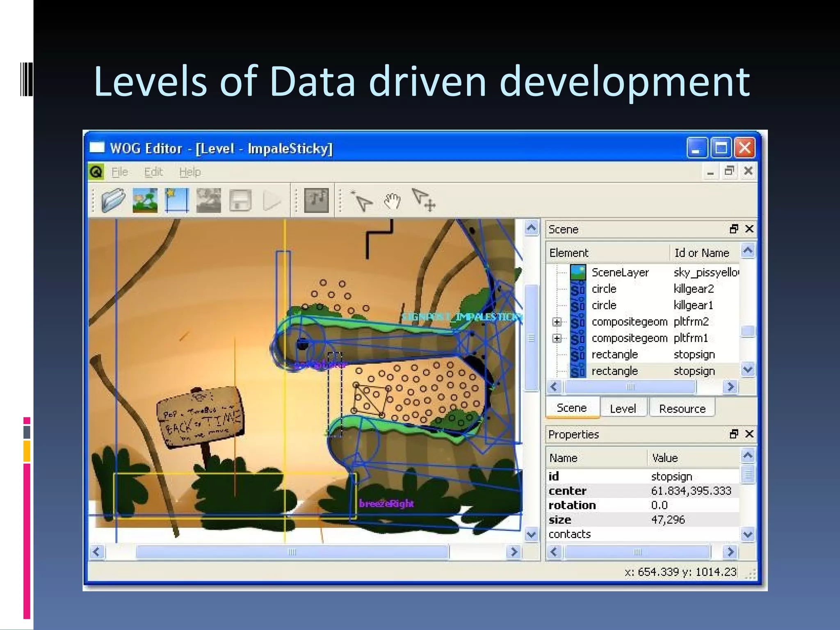Viewport: 840px width, 630px height.
Task: Click the x y coordinates in status bar
Action: point(680,572)
